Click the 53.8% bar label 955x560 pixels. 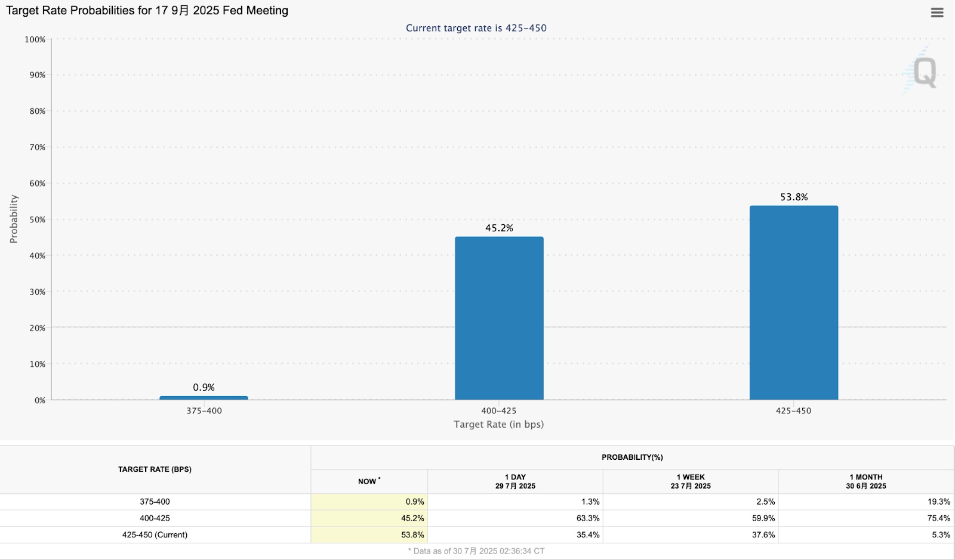click(794, 196)
